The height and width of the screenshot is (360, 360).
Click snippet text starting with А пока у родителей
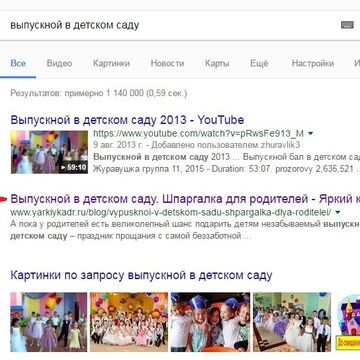[185, 224]
